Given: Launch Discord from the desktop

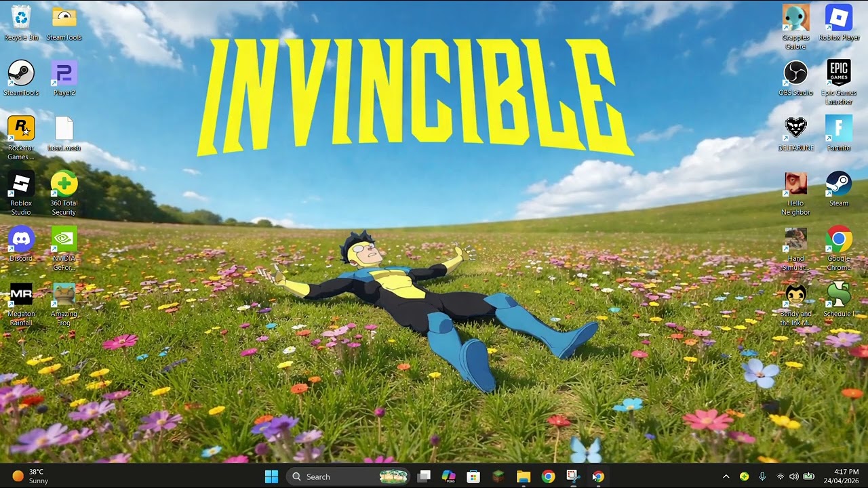Looking at the screenshot, I should 21,245.
